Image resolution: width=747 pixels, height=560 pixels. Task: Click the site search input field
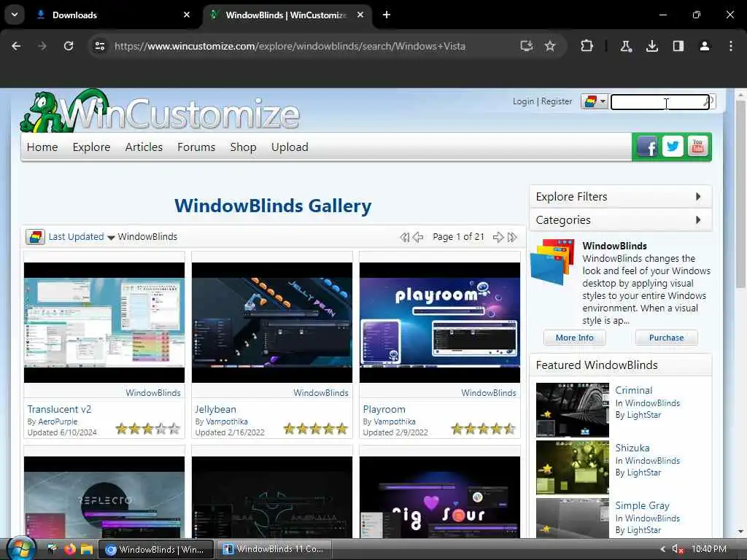(659, 101)
